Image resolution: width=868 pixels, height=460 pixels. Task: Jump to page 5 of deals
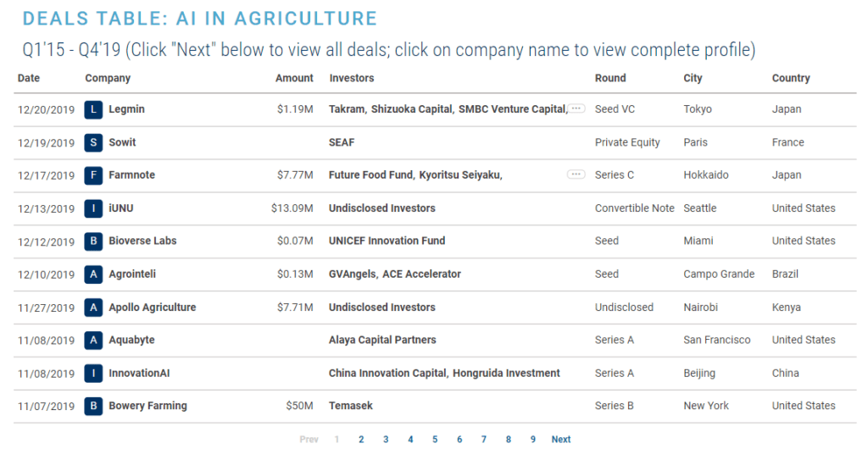(435, 440)
